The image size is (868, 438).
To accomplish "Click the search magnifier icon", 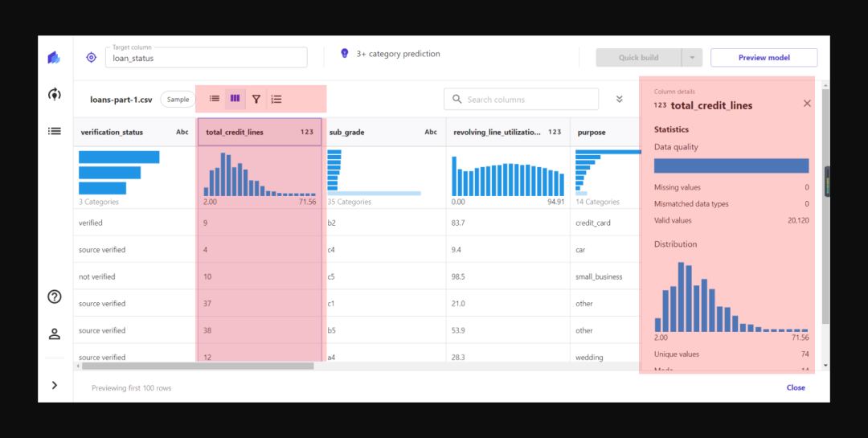I will [x=457, y=99].
